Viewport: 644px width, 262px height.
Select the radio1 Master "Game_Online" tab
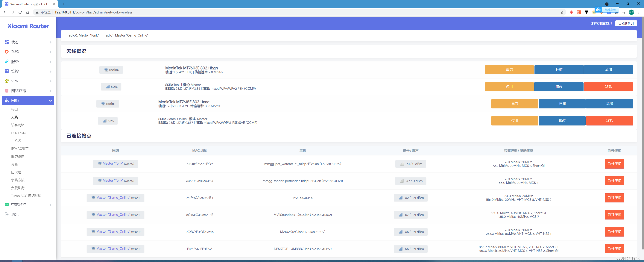126,36
